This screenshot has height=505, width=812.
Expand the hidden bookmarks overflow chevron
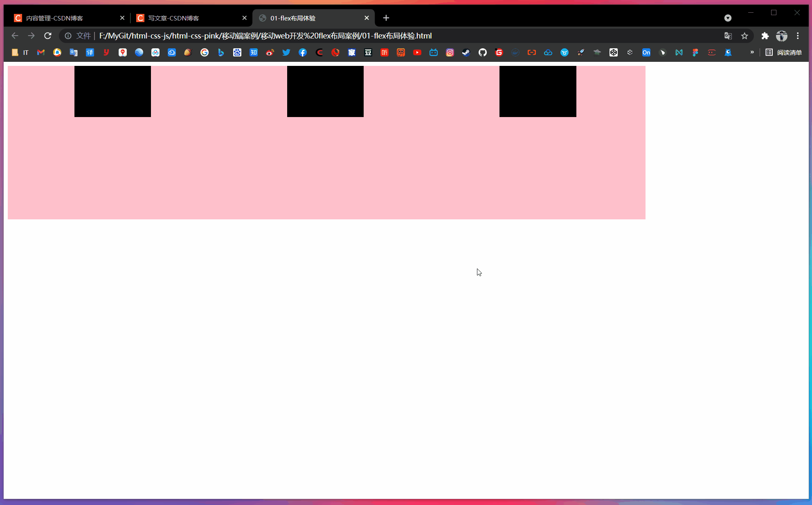(x=752, y=52)
